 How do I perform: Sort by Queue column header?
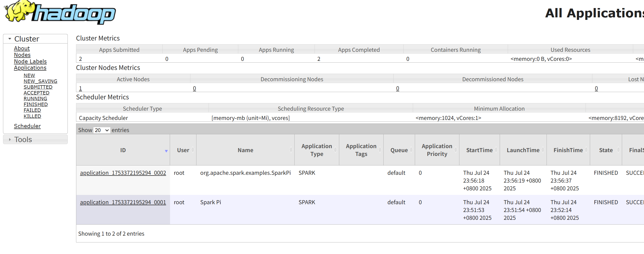[399, 150]
